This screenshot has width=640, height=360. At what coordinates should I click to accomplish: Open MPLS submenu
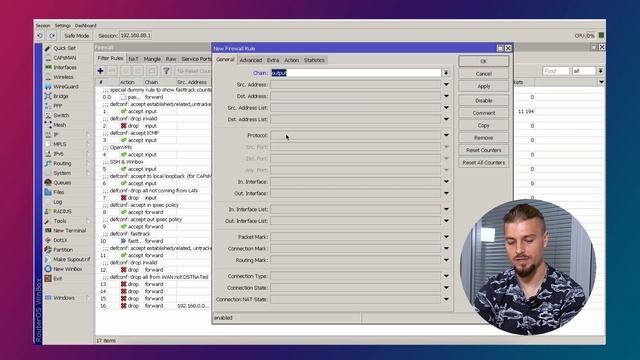tap(60, 144)
